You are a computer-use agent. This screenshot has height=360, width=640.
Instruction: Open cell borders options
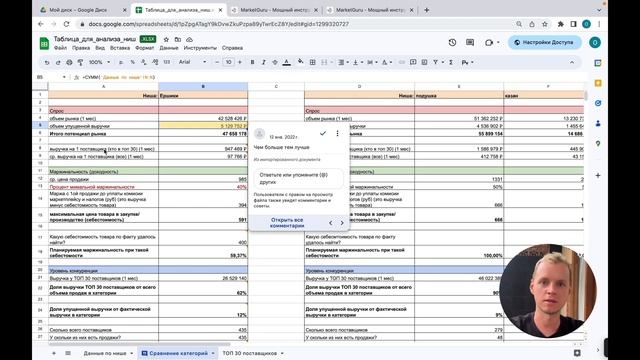(313, 62)
